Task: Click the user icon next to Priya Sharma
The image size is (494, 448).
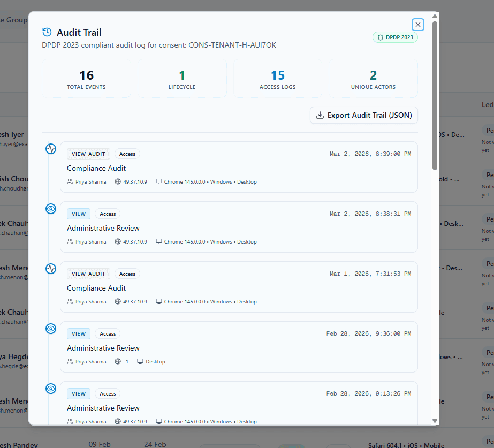Action: point(71,181)
